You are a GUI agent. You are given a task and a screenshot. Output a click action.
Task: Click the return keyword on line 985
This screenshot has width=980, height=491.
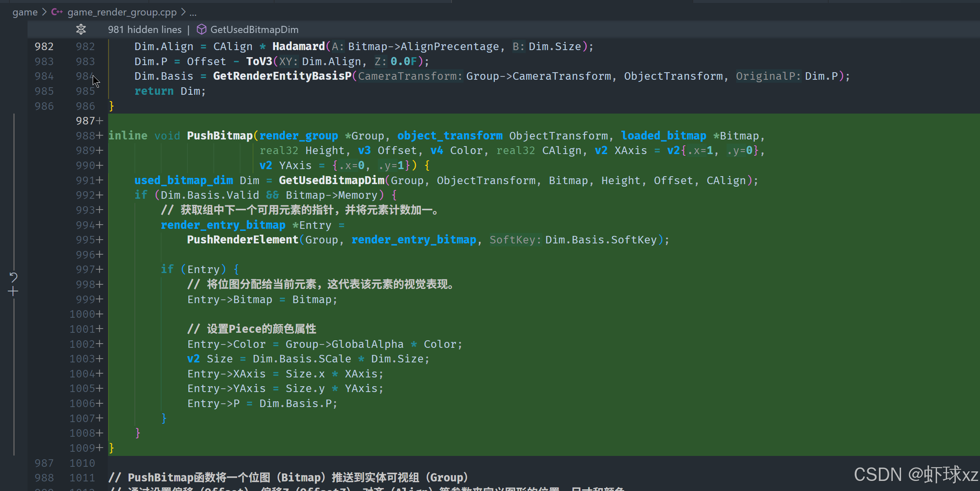[154, 91]
